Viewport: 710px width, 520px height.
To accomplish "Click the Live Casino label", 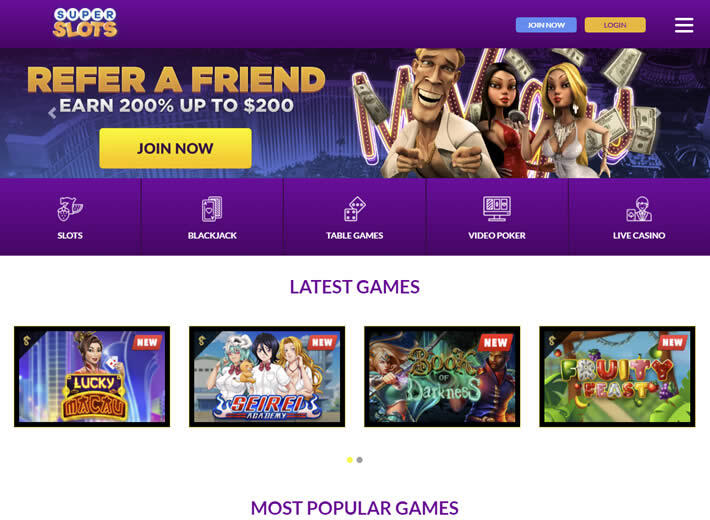I will (639, 236).
